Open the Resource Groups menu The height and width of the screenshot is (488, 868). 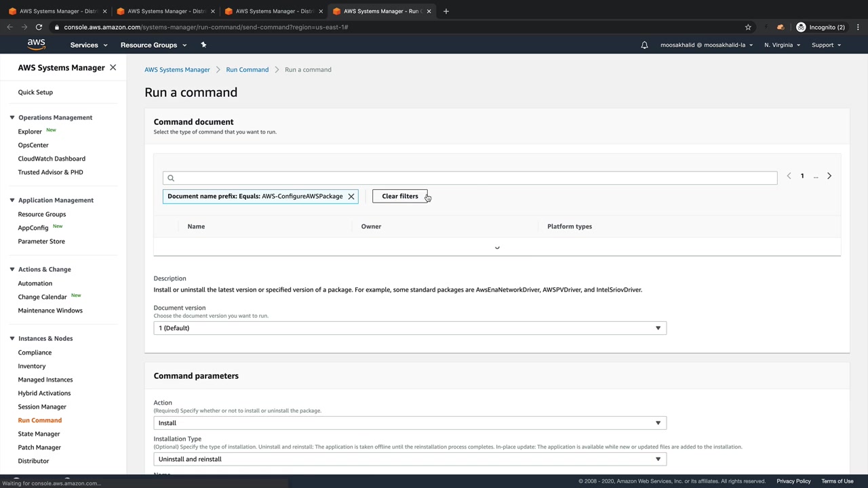[x=153, y=45]
